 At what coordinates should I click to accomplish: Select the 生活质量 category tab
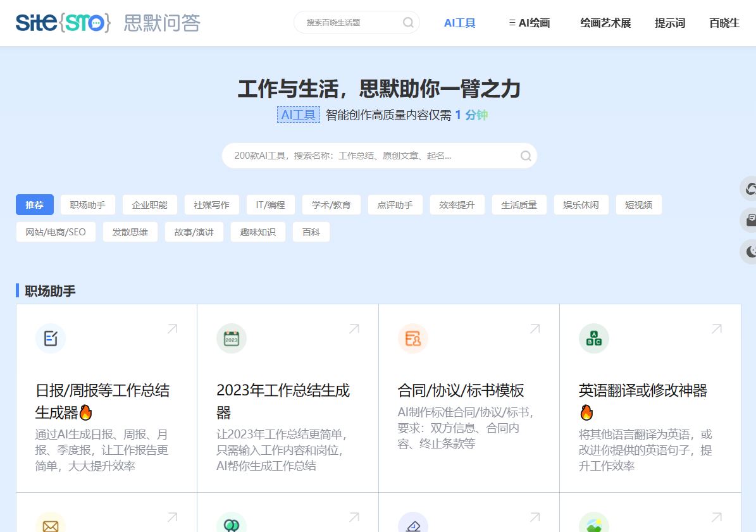pyautogui.click(x=519, y=205)
